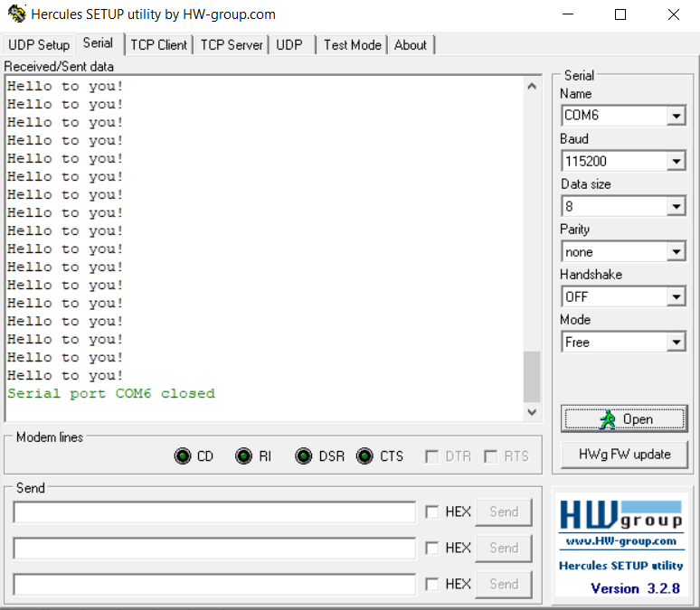
Task: Switch to the TCP Client tab
Action: (159, 45)
